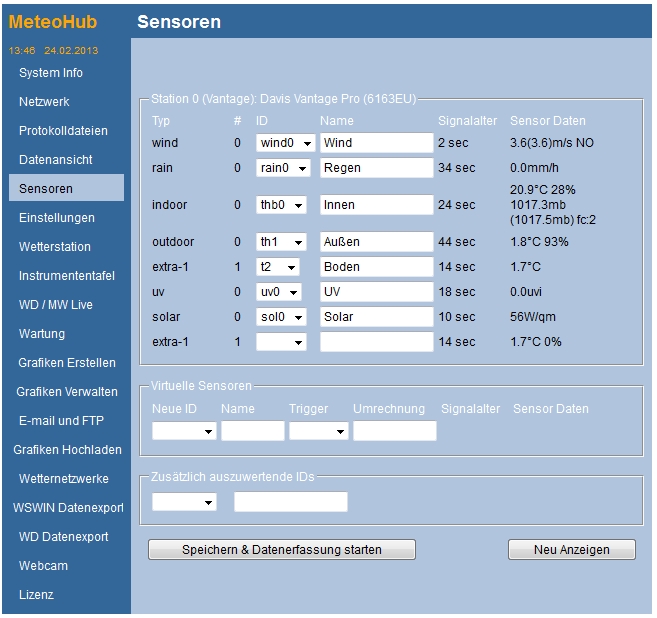657x618 pixels.
Task: Open the thb0 indoor ID dropdown
Action: 283,205
